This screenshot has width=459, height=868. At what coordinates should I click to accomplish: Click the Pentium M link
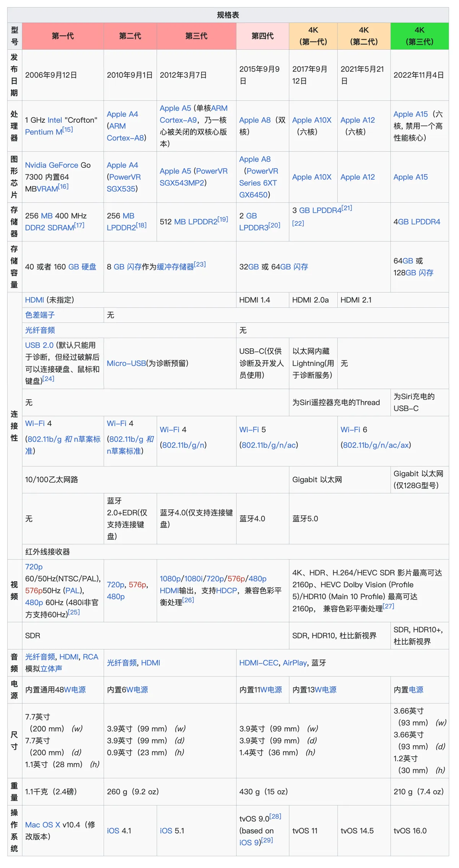pos(43,132)
